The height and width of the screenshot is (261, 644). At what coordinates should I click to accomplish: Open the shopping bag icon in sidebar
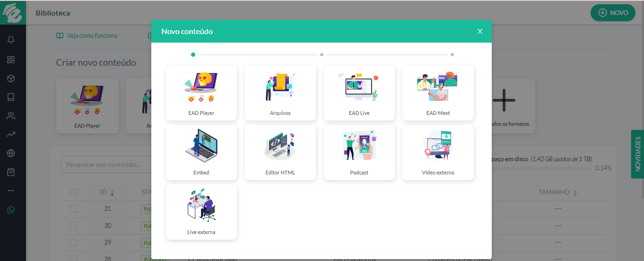coord(11,172)
